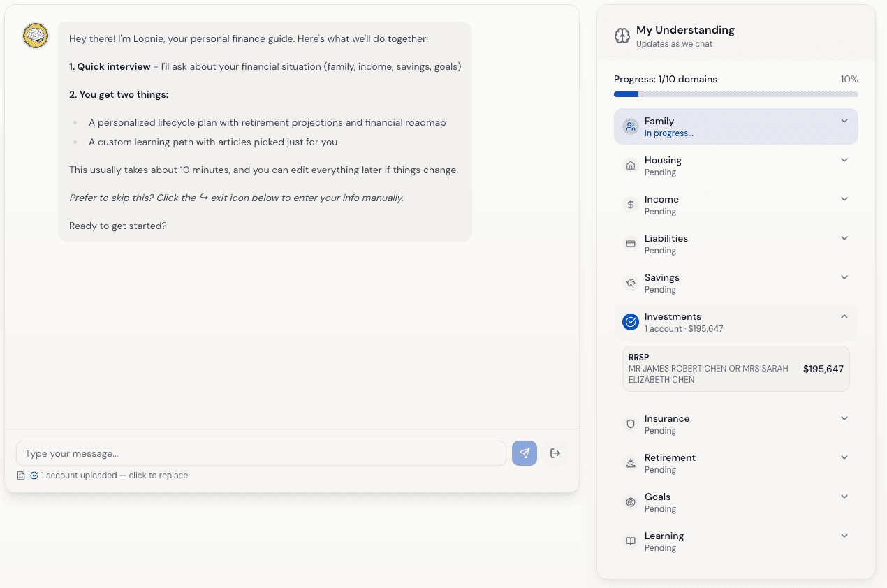
Task: Click the Liabilities card icon
Action: click(631, 244)
